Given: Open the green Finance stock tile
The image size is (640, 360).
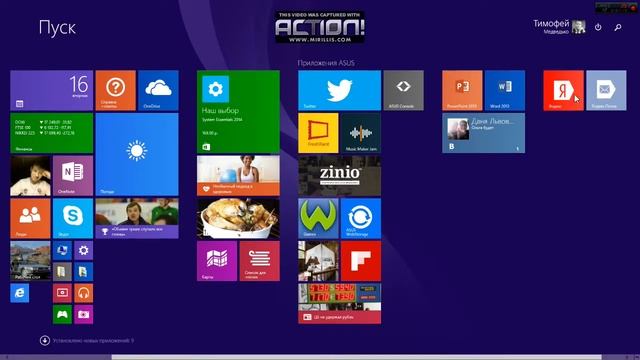Looking at the screenshot, I should [51, 133].
